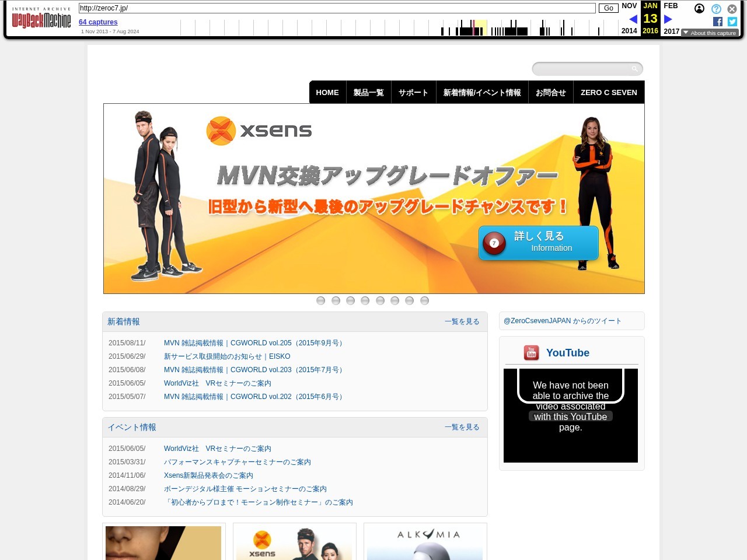The width and height of the screenshot is (747, 560).
Task: Select the last carousel slide dot
Action: [425, 300]
